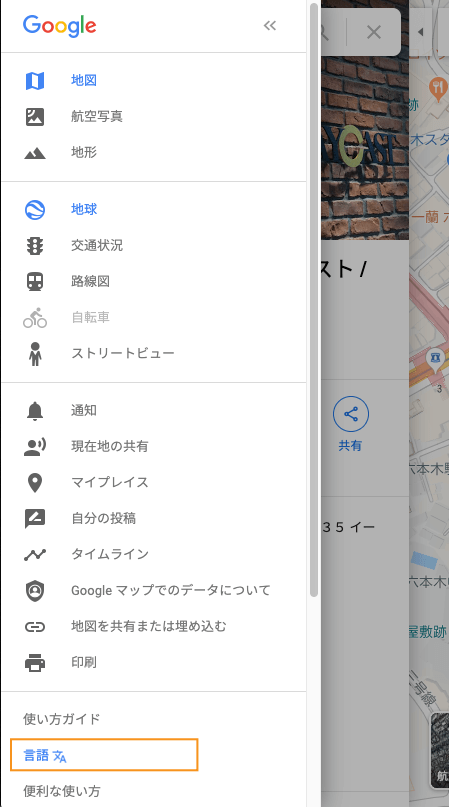
Task: Collapse the menu with the double chevron
Action: pos(270,25)
